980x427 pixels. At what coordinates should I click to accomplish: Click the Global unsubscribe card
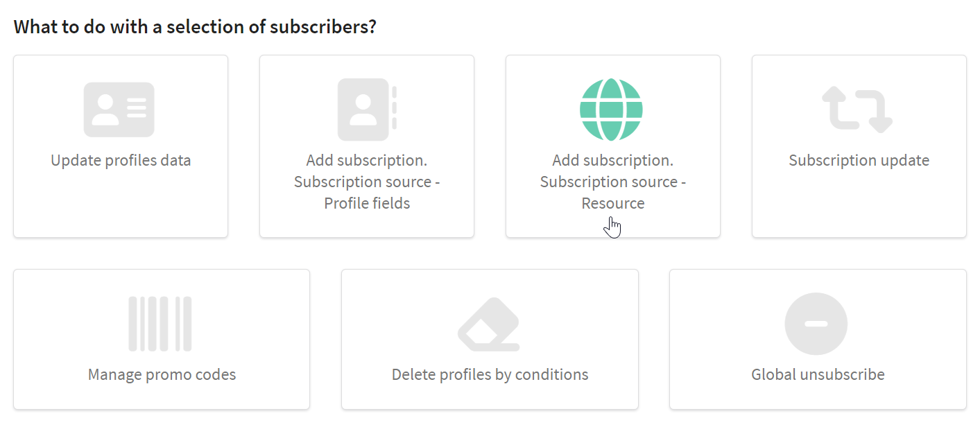pos(818,339)
